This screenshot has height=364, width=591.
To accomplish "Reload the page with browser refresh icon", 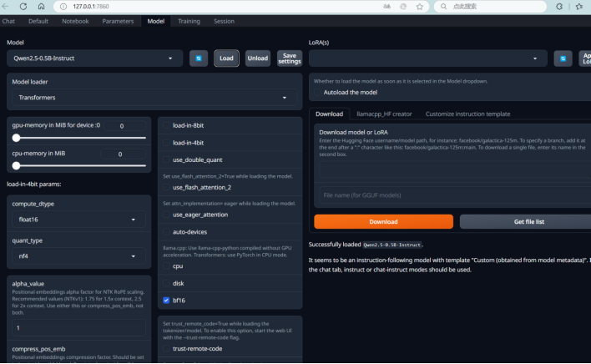I will [x=23, y=7].
